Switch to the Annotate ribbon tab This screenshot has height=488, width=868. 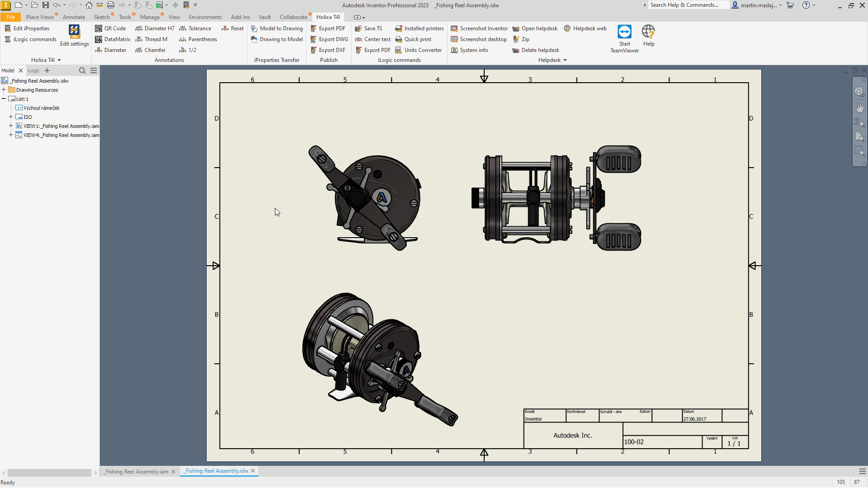point(74,17)
